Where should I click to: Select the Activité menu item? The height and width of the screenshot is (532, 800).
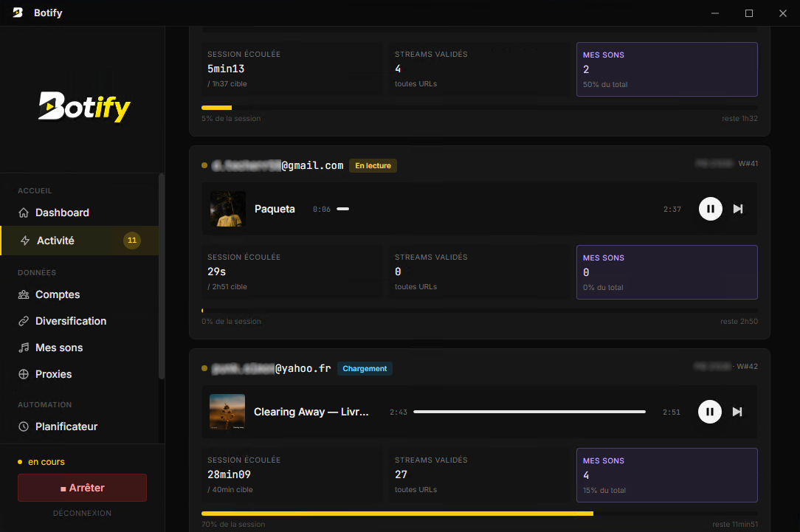[79, 241]
